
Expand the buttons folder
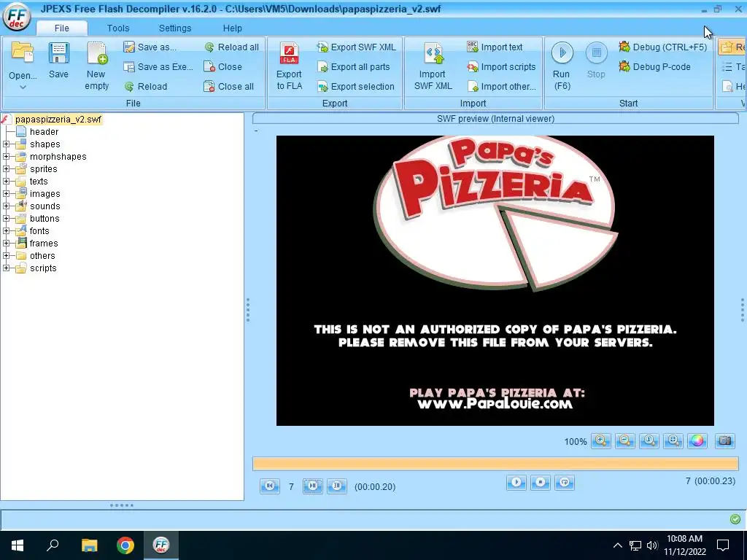tap(6, 219)
